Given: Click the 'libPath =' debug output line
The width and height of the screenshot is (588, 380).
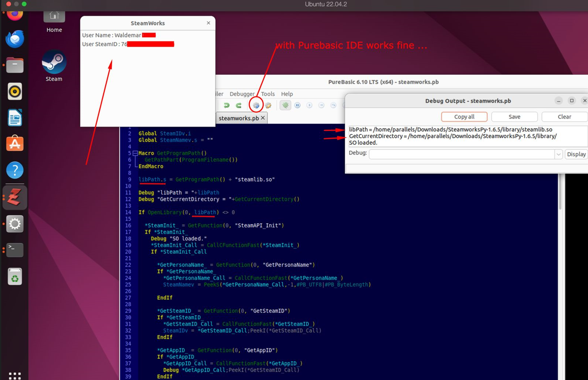Looking at the screenshot, I should coord(450,130).
